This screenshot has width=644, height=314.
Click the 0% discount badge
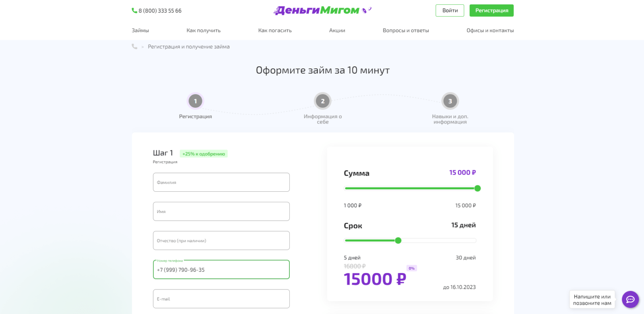[x=412, y=268]
